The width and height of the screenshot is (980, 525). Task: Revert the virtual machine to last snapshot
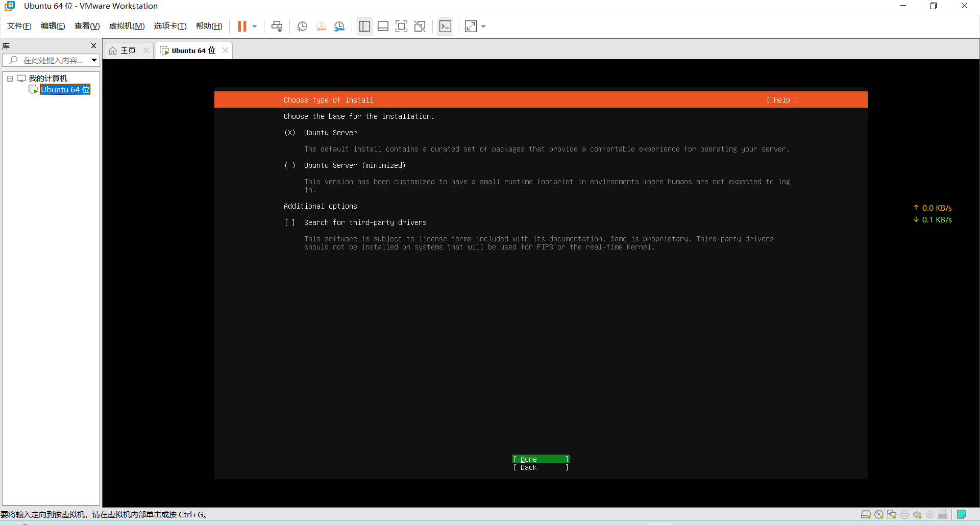pos(321,27)
